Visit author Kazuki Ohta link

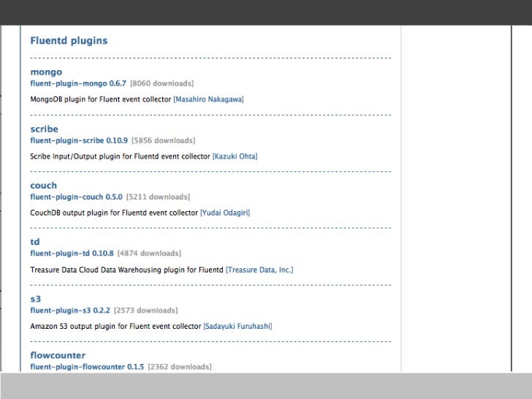(235, 156)
